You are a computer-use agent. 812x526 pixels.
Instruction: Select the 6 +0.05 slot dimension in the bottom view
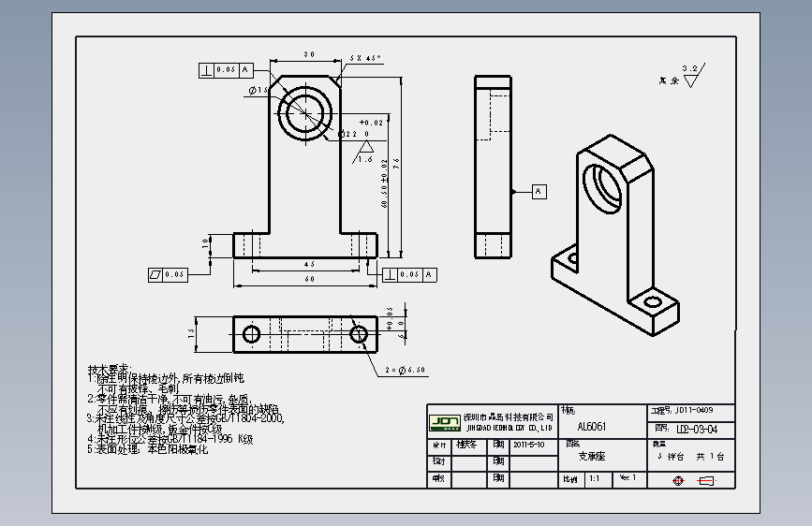click(395, 325)
